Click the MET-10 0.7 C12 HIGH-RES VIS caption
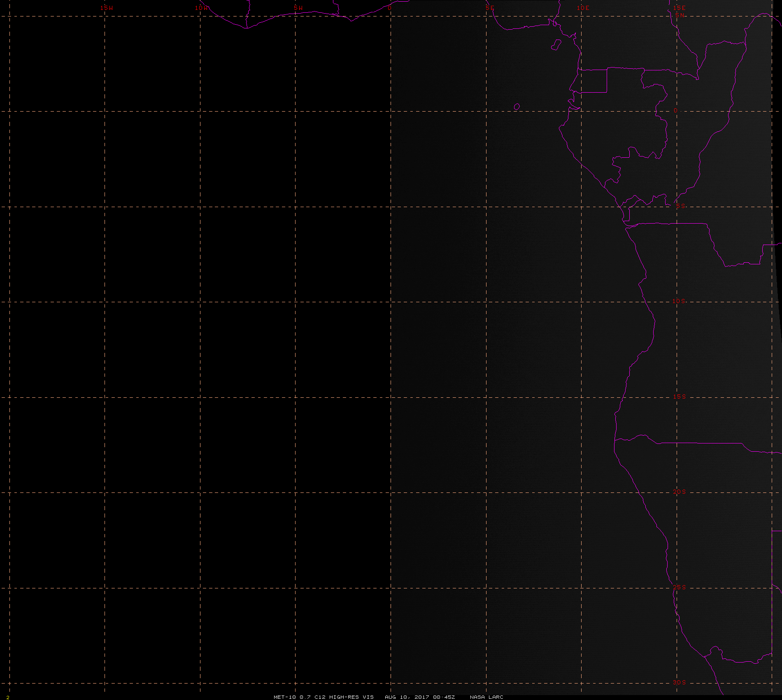 (324, 697)
